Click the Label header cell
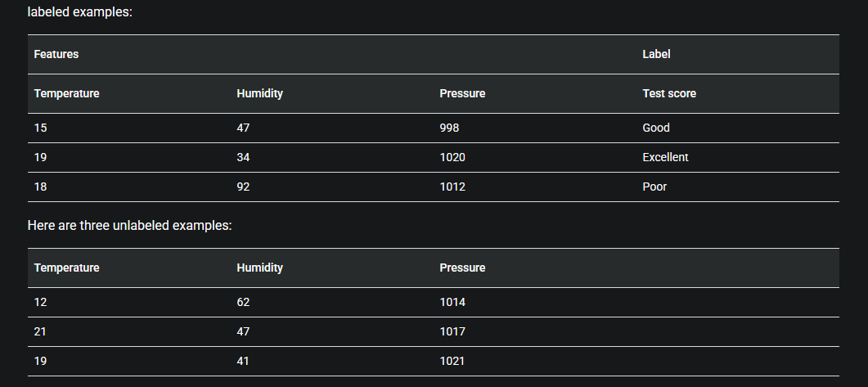The image size is (868, 387). tap(738, 54)
